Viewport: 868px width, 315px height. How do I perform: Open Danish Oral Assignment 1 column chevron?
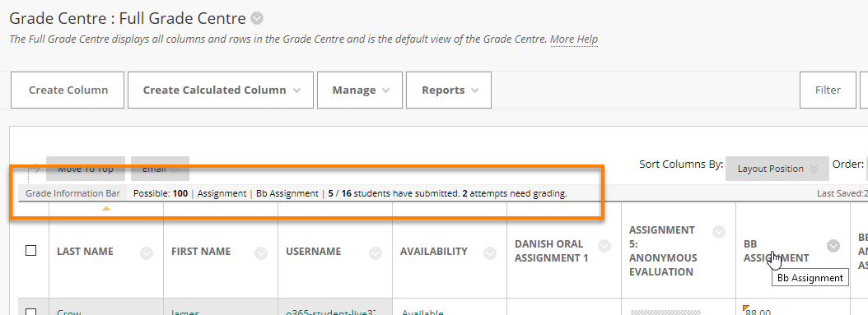604,246
